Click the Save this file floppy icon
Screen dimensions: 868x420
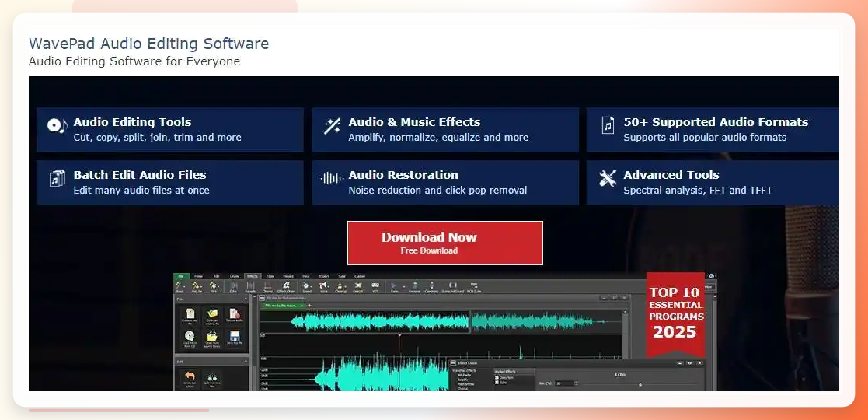(x=235, y=338)
